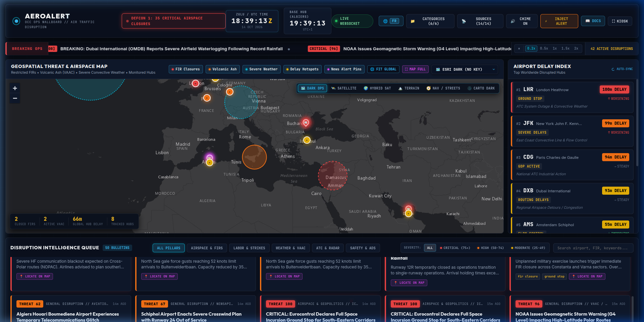
Task: Select the Satellite basemap tab
Action: pos(344,88)
